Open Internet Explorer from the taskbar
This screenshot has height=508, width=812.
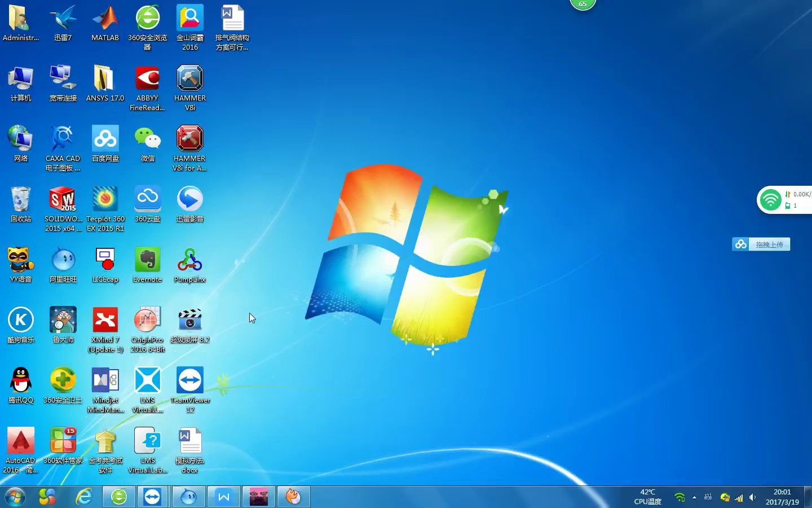[x=84, y=497]
